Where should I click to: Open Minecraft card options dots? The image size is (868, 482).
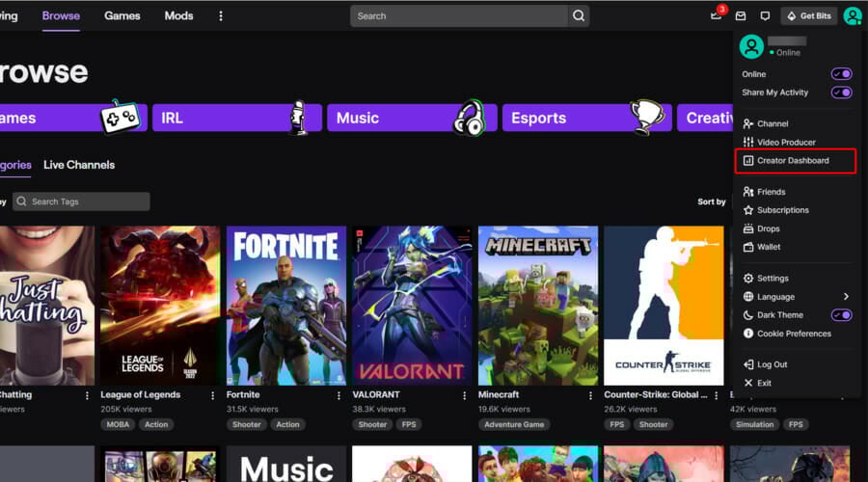tap(590, 395)
